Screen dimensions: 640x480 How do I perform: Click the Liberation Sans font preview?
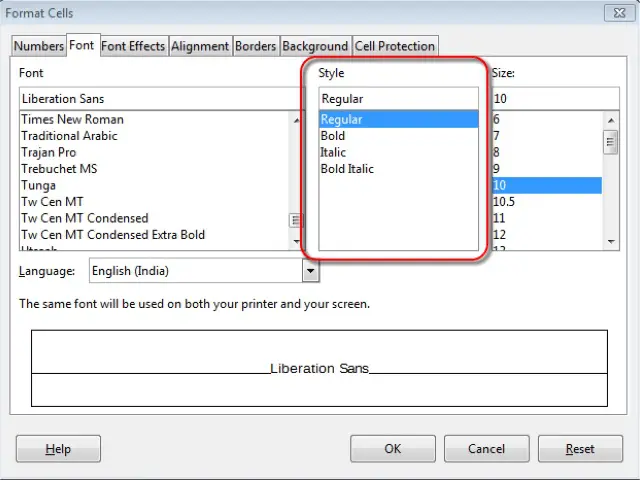click(x=319, y=368)
